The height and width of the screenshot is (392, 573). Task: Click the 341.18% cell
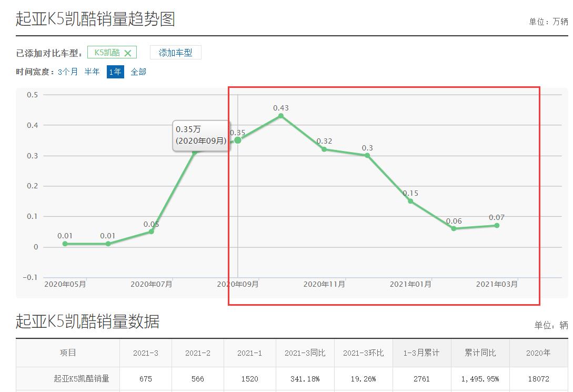(305, 379)
